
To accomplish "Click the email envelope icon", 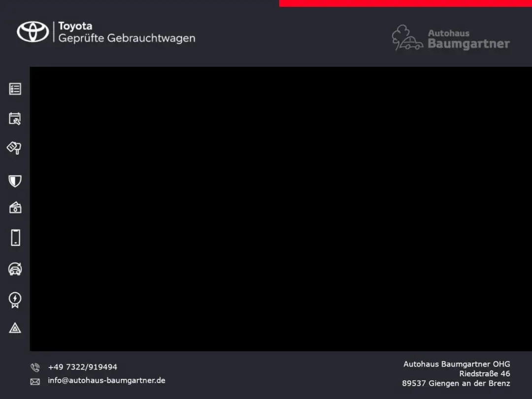I will point(35,381).
